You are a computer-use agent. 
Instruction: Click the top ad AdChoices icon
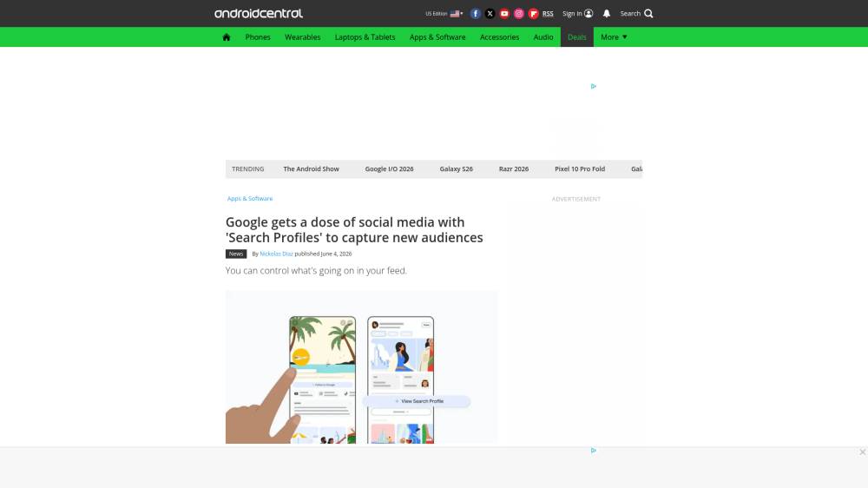pyautogui.click(x=594, y=86)
